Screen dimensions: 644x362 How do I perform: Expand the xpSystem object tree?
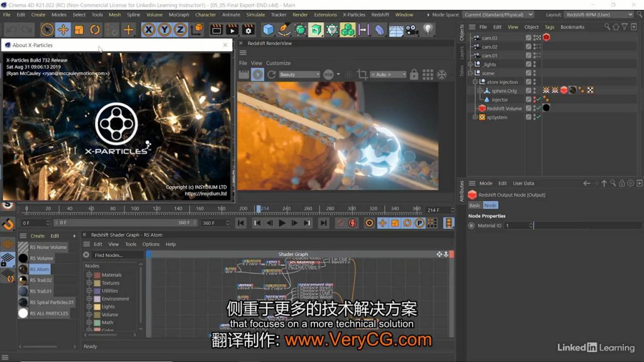[475, 118]
